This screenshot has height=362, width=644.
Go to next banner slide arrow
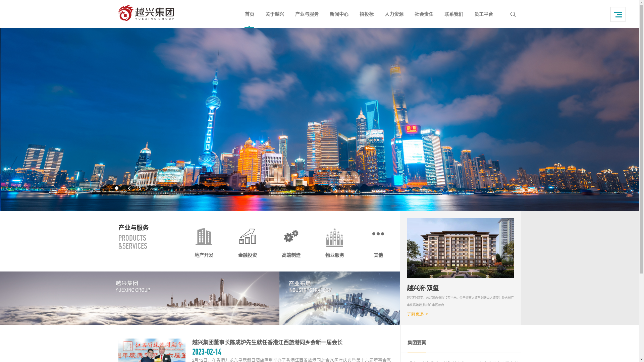146,188
